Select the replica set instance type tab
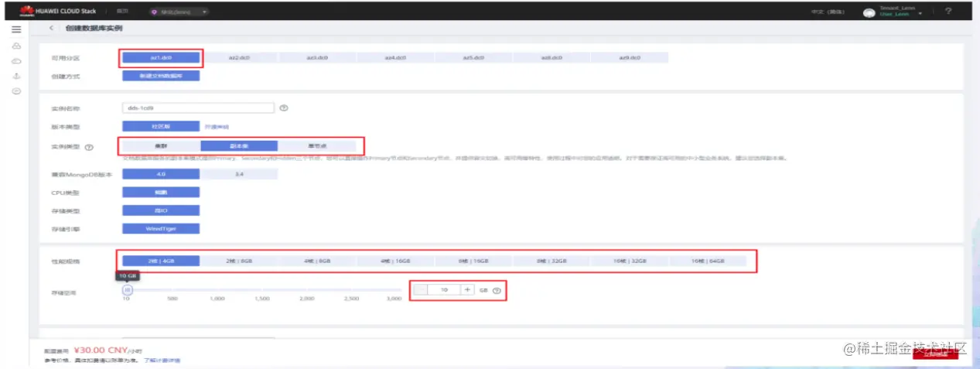Screen dimensions: 980x369 tap(239, 145)
